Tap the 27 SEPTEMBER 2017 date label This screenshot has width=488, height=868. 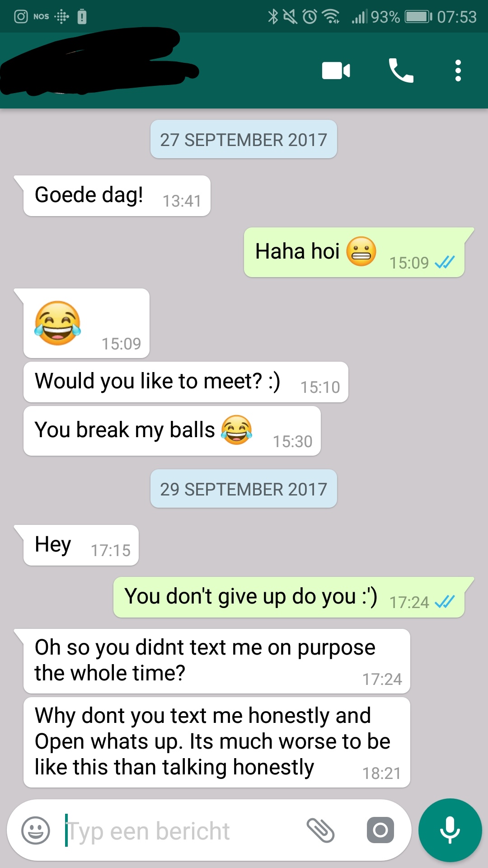pos(244,139)
